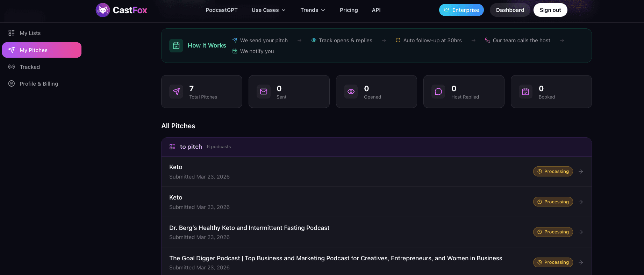Click the Enterprise button
This screenshot has width=644, height=275.
click(461, 10)
